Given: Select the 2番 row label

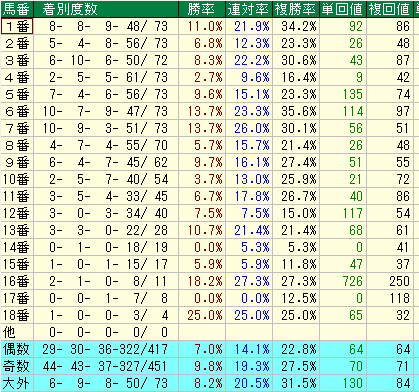Looking at the screenshot, I should 17,43.
